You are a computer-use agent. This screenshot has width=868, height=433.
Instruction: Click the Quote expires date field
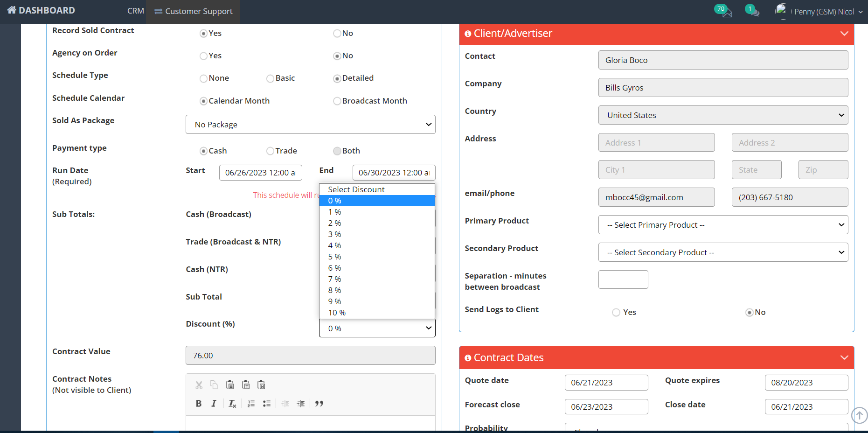click(806, 383)
